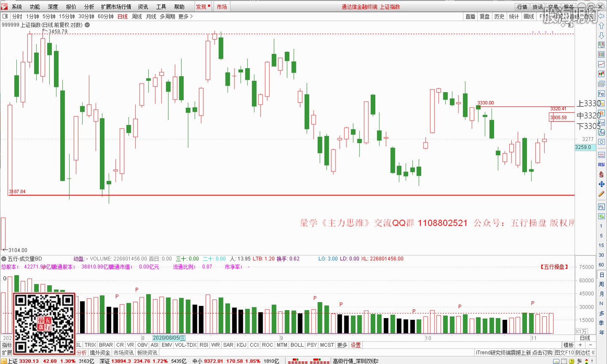
Task: Switch to the 日线 period tab
Action: (123, 16)
